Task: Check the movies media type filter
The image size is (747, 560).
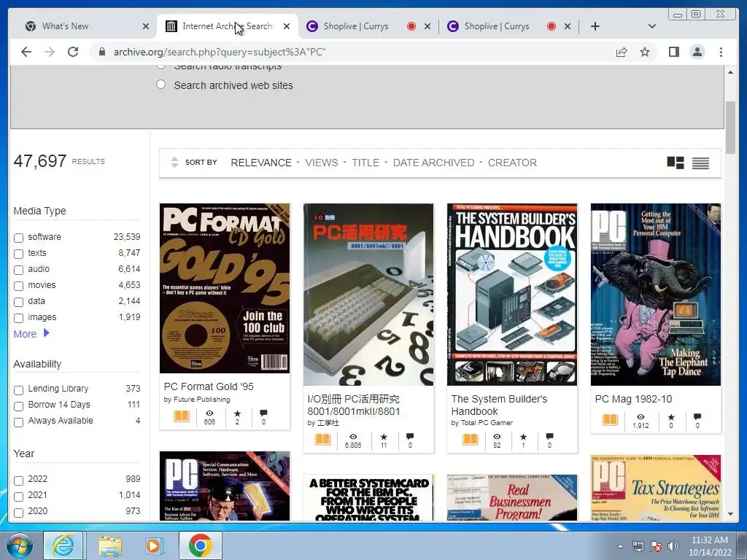Action: pos(18,286)
